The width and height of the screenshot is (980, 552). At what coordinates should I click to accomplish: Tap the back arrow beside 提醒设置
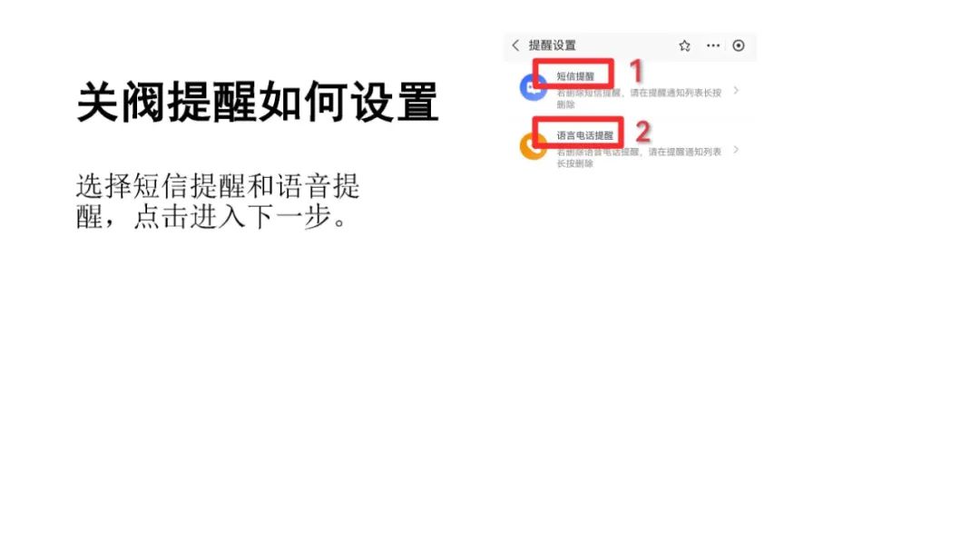(x=515, y=45)
